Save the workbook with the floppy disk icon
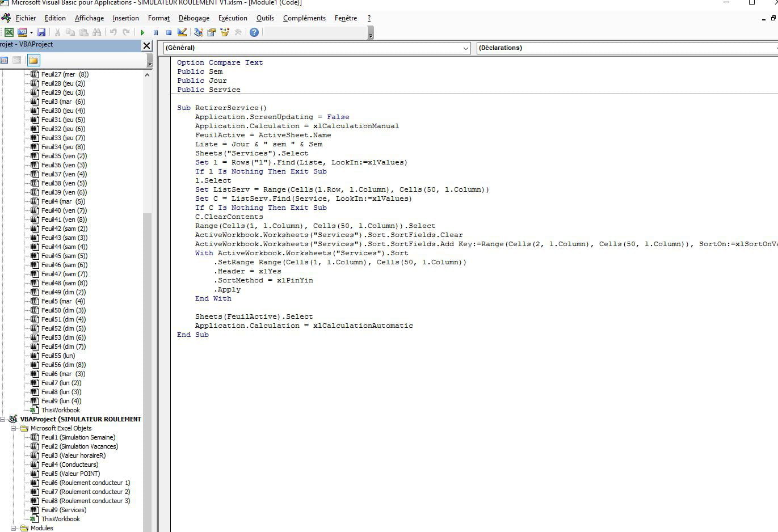This screenshot has height=532, width=778. (41, 32)
